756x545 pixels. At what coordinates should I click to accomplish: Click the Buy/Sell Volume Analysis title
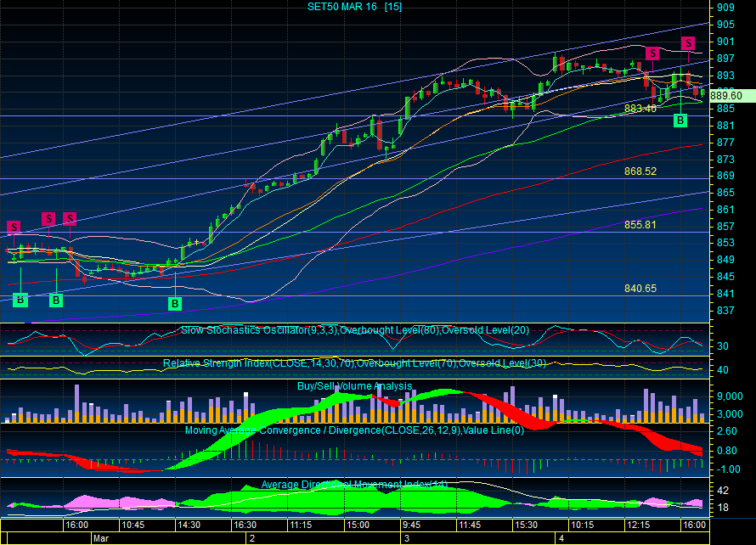pyautogui.click(x=354, y=386)
